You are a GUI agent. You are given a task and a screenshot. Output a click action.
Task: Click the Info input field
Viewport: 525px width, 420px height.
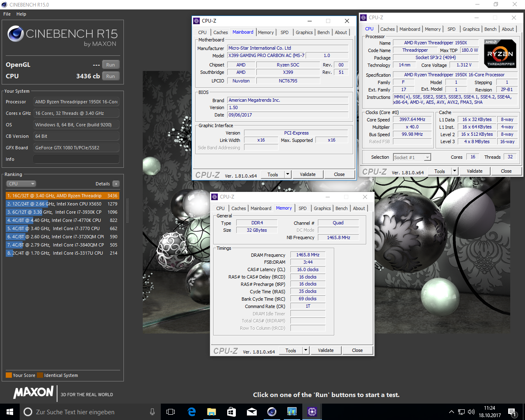76,159
